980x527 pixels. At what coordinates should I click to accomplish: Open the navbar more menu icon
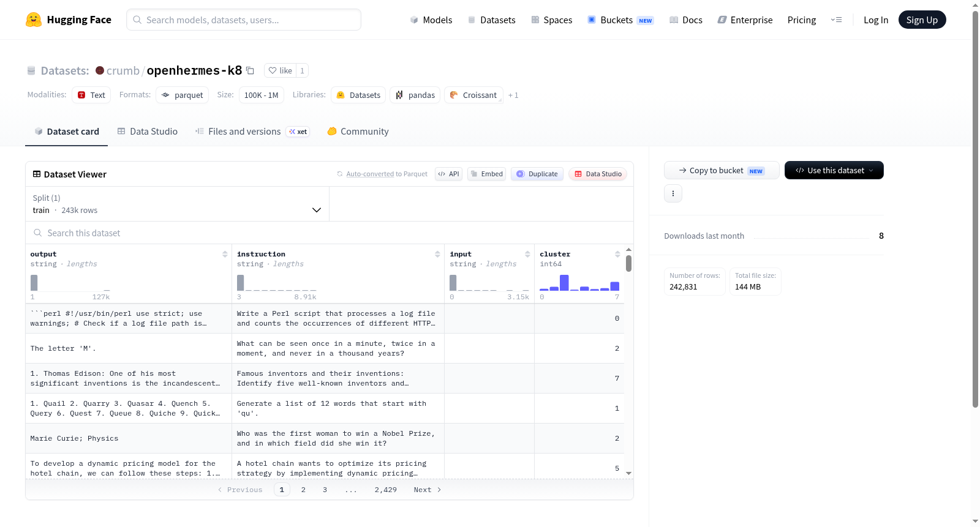click(836, 20)
